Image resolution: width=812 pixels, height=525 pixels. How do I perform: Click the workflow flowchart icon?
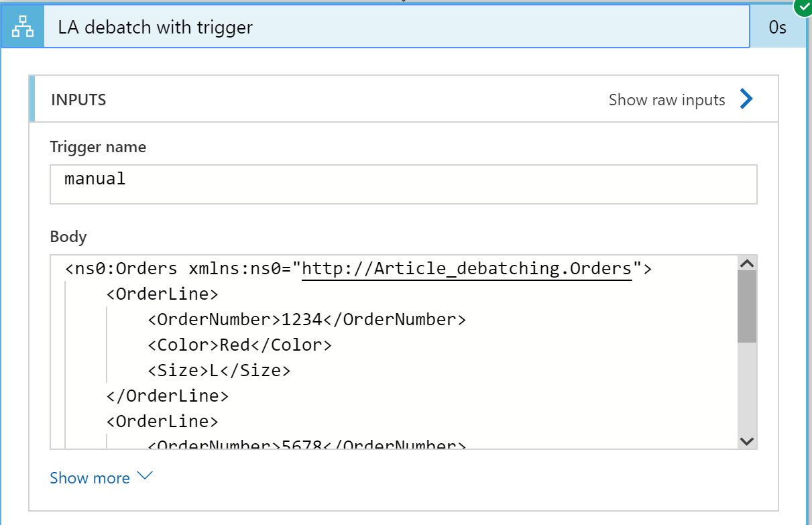pos(22,27)
